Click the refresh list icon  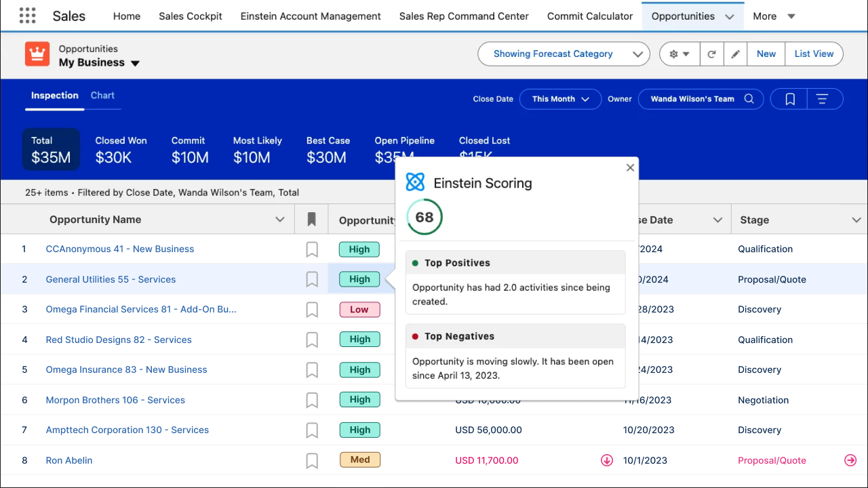pyautogui.click(x=711, y=54)
